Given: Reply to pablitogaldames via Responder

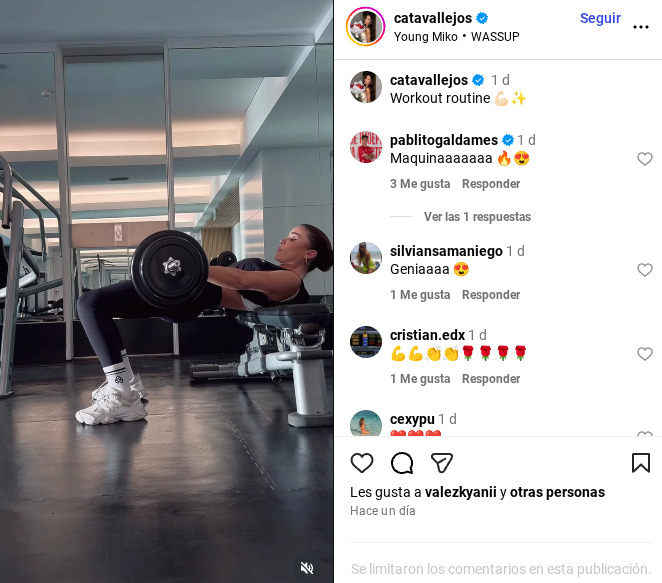Looking at the screenshot, I should (491, 184).
